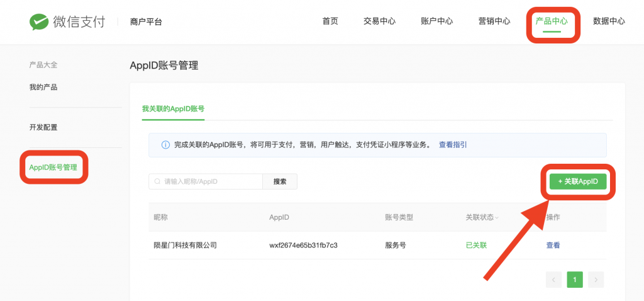Open the 交易中心 top menu

(379, 21)
